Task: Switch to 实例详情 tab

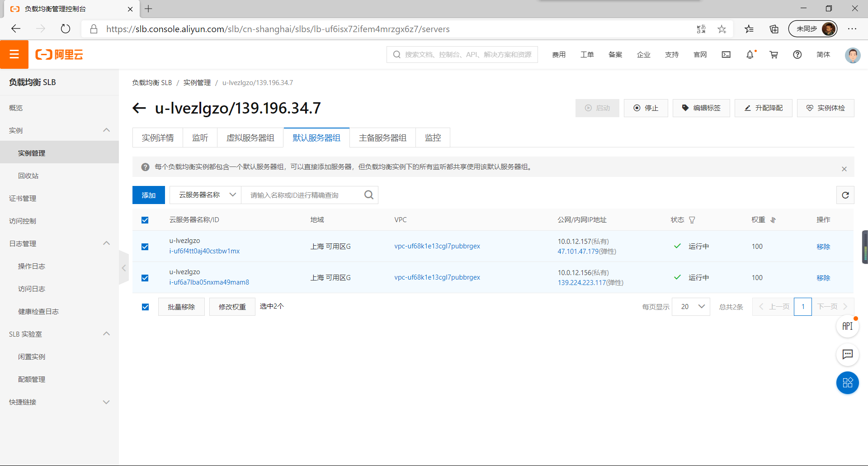Action: 157,138
